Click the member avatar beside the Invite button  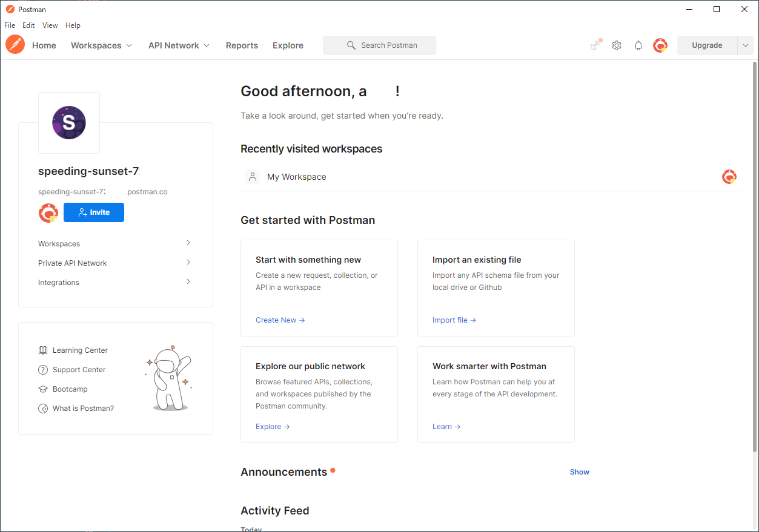tap(48, 212)
